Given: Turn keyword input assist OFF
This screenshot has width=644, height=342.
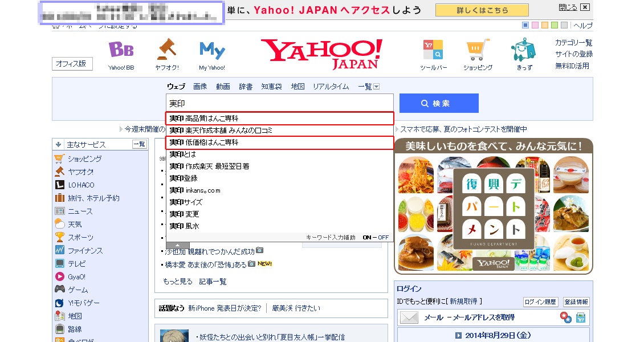Looking at the screenshot, I should (x=383, y=237).
